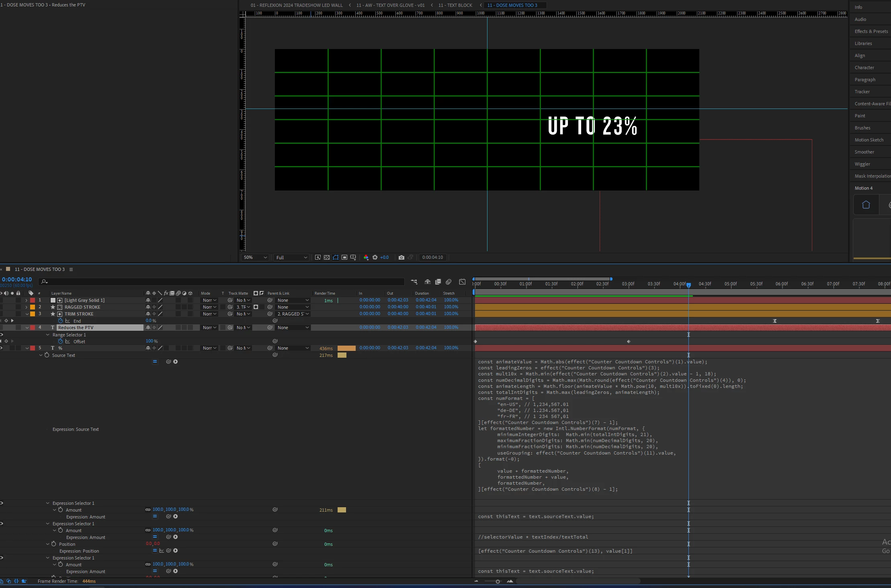Toggle the transparency grid in viewer
This screenshot has height=588, width=891.
327,258
